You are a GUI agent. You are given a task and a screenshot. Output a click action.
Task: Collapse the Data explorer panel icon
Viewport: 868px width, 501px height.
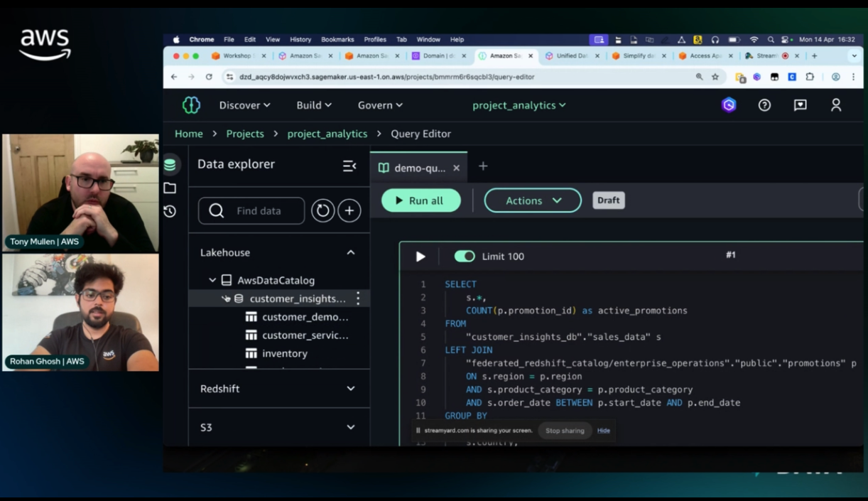pyautogui.click(x=349, y=166)
